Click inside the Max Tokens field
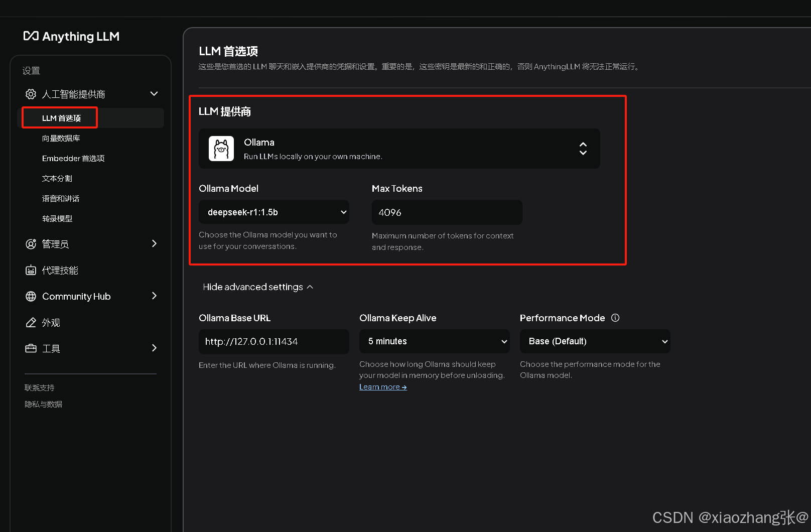 (446, 212)
